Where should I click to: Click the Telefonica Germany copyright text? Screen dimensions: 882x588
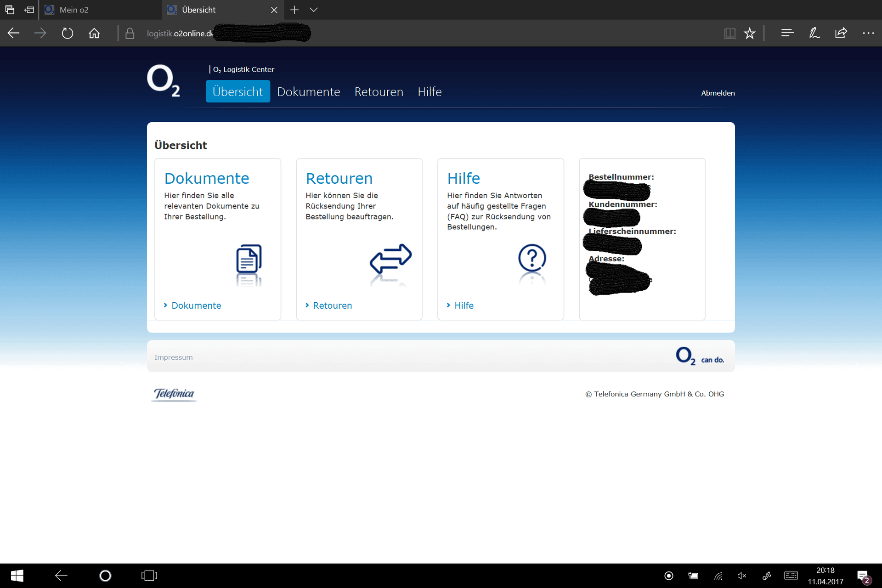[x=655, y=394]
